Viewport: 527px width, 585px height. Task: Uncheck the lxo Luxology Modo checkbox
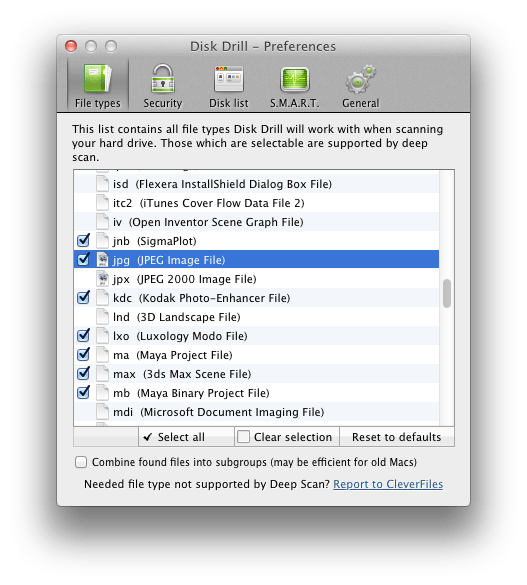coord(83,335)
